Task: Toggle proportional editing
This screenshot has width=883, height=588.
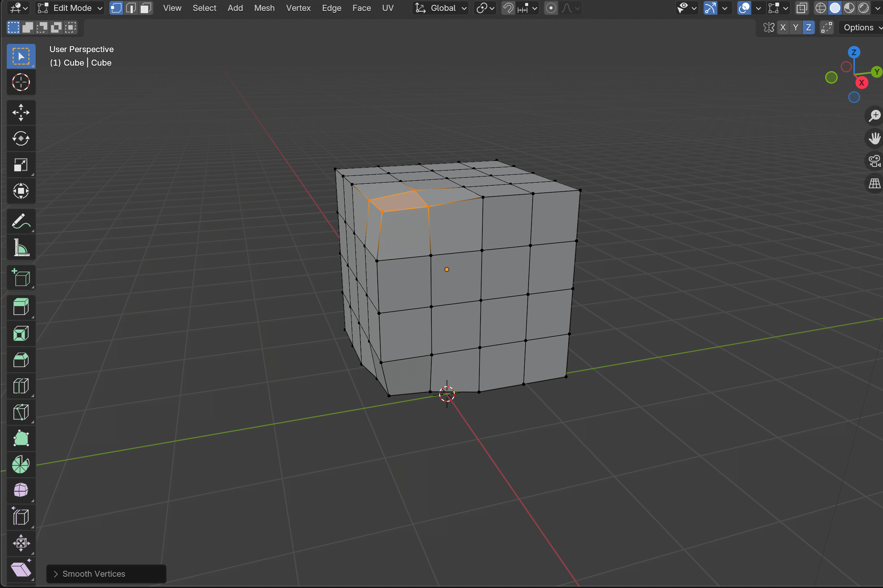Action: pyautogui.click(x=551, y=8)
